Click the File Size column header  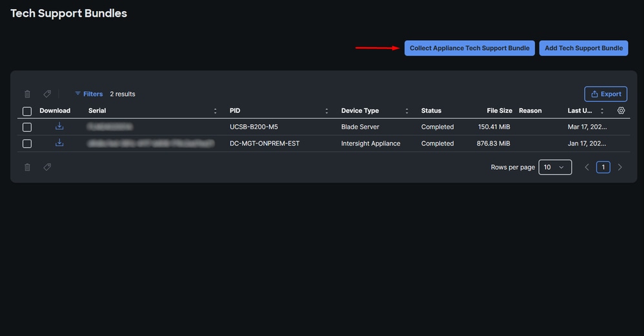499,110
